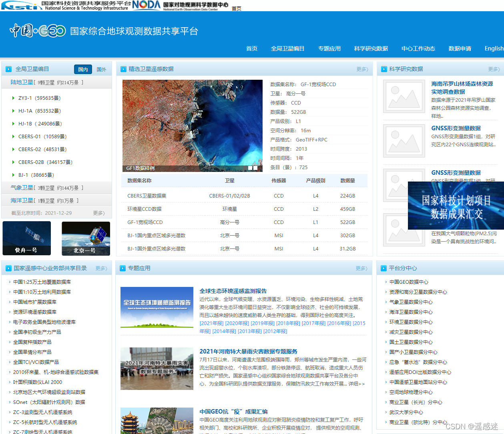The image size is (504, 434).
Task: Expand the CBERS-02B entry arrow
Action: point(13,162)
